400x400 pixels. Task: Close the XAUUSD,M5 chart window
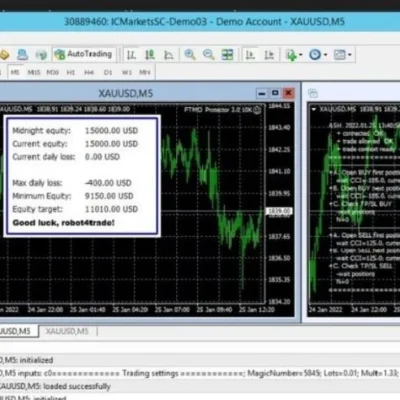coord(288,93)
